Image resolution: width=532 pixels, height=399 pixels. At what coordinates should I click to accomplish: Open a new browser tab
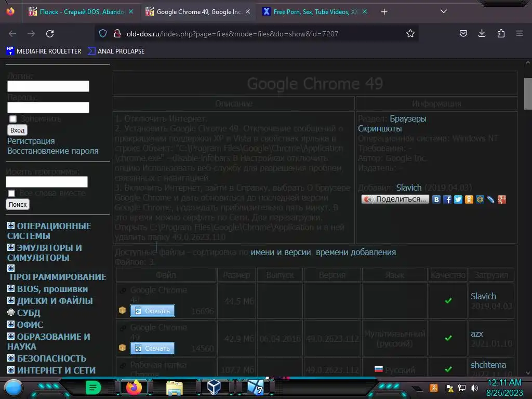(384, 12)
